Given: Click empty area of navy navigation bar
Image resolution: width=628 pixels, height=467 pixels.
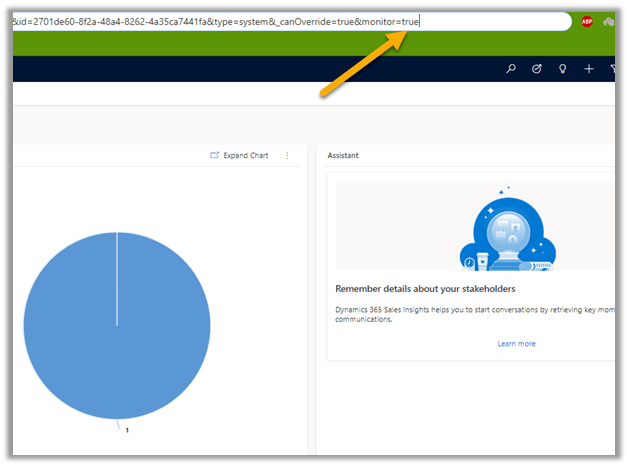Looking at the screenshot, I should [x=250, y=69].
